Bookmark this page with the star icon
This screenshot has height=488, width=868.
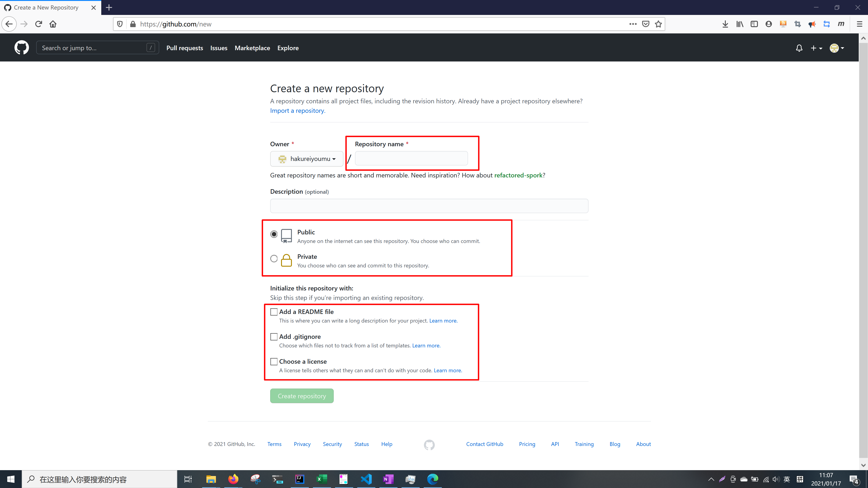click(x=658, y=24)
